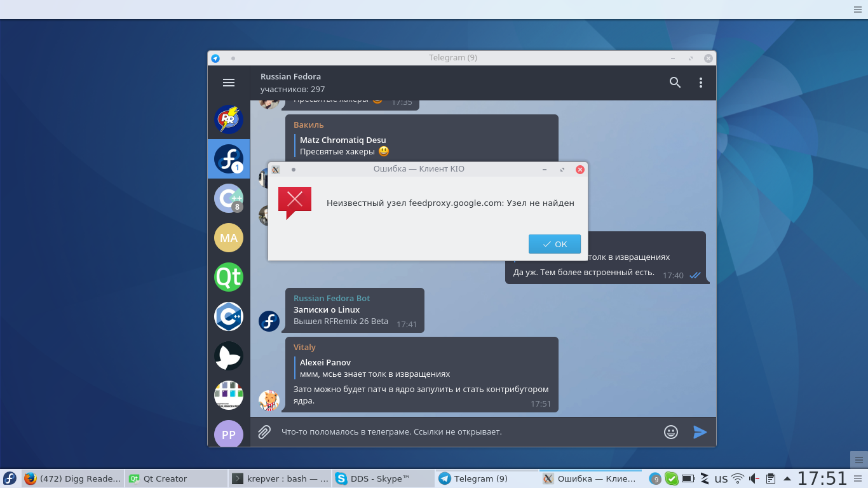The image size is (868, 488).
Task: Open the Wi-Fi network tray icon
Action: 738,478
